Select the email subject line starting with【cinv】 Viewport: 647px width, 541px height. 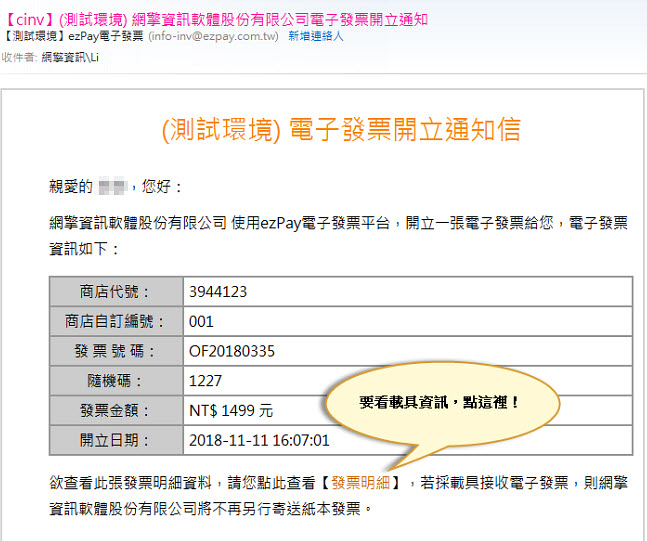(x=216, y=19)
